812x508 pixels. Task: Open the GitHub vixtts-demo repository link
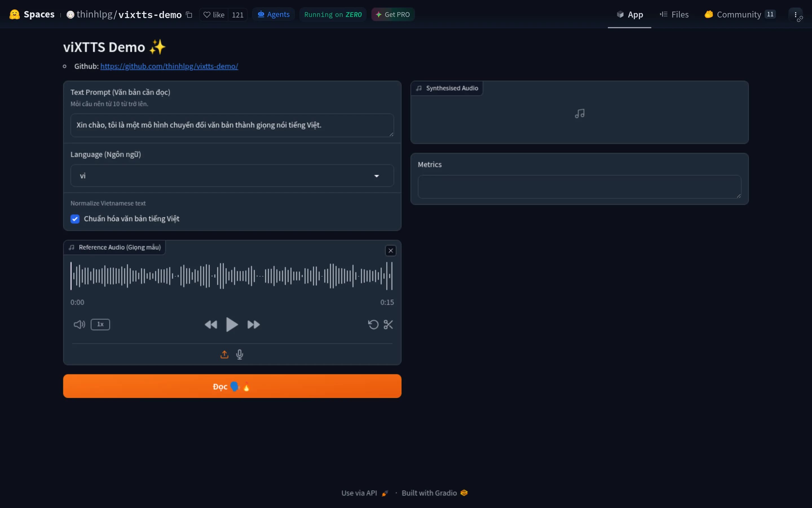click(x=169, y=66)
